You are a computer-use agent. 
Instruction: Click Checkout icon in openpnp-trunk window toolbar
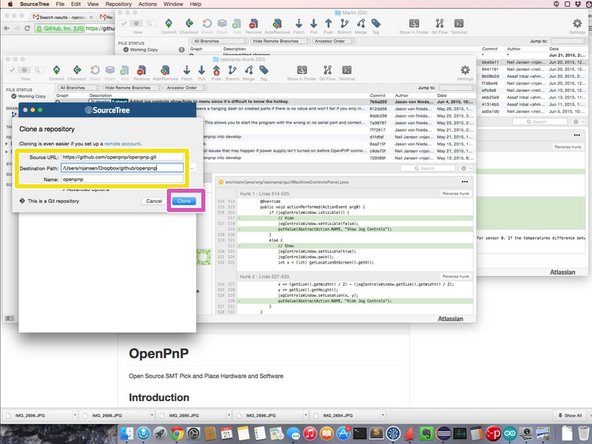pyautogui.click(x=77, y=70)
